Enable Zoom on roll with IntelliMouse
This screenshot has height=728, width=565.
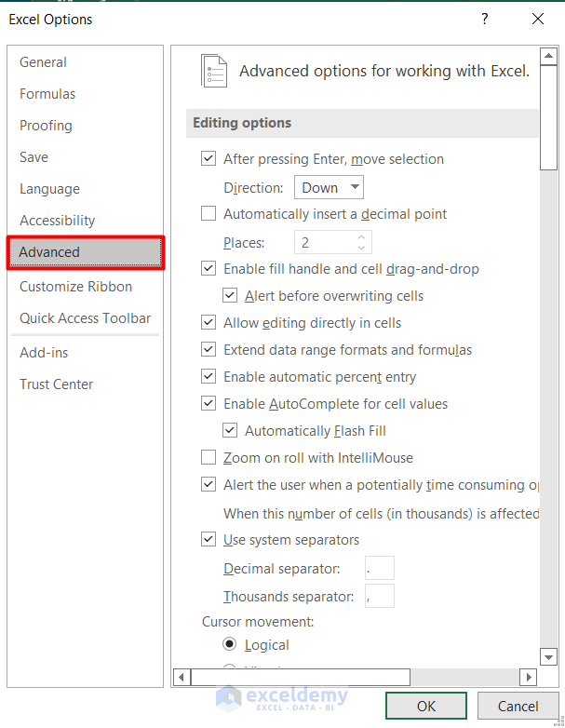[x=209, y=458]
